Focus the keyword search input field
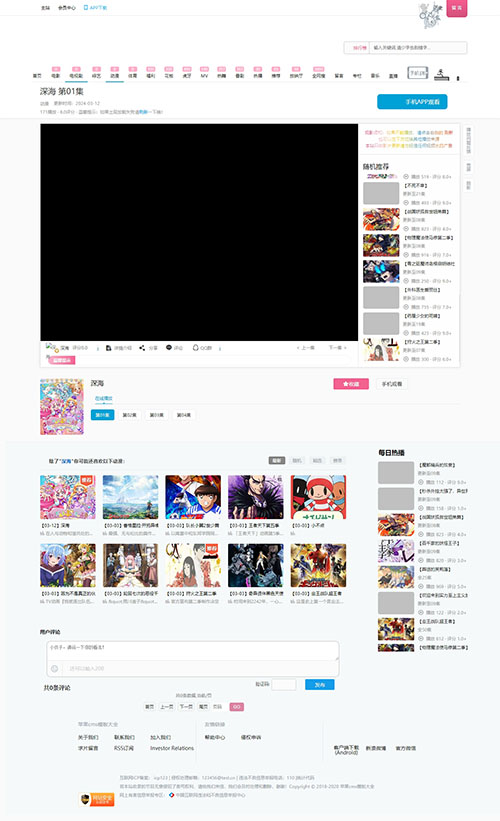Screen dimensions: 500x821 (418, 48)
